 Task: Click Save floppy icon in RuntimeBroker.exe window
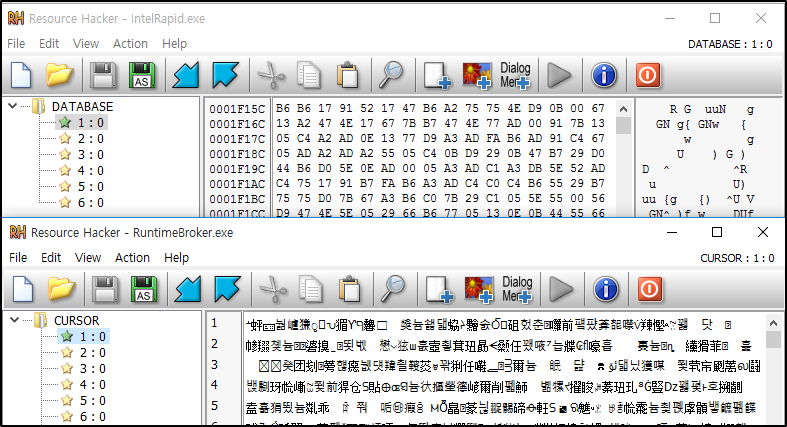[x=105, y=290]
